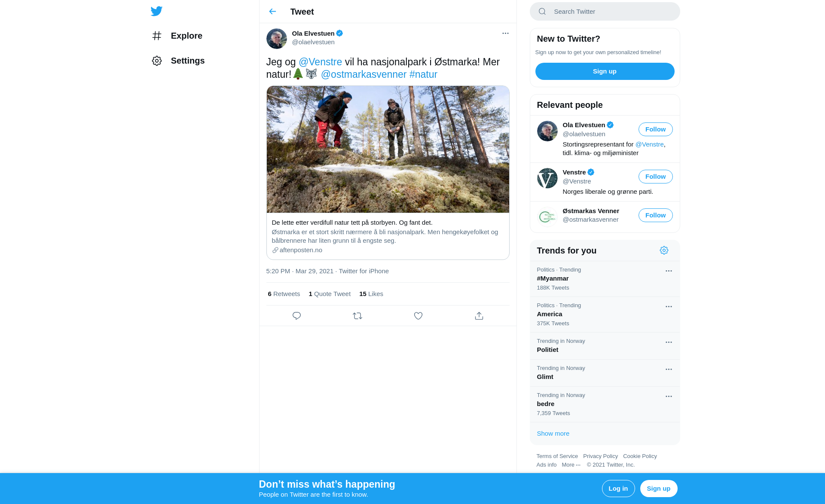This screenshot has height=504, width=825.
Task: Go back using the arrow icon
Action: tap(272, 12)
